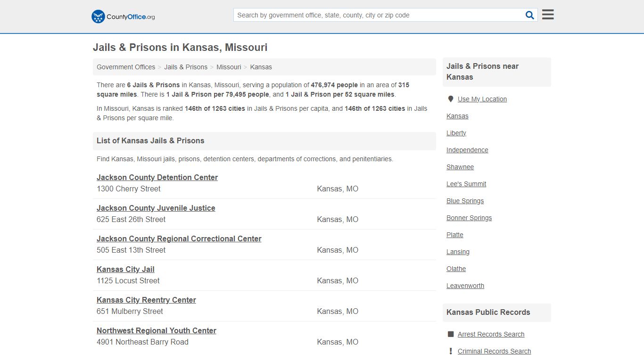This screenshot has width=644, height=362.
Task: Open Northwest Regional Youth Center
Action: tap(157, 330)
